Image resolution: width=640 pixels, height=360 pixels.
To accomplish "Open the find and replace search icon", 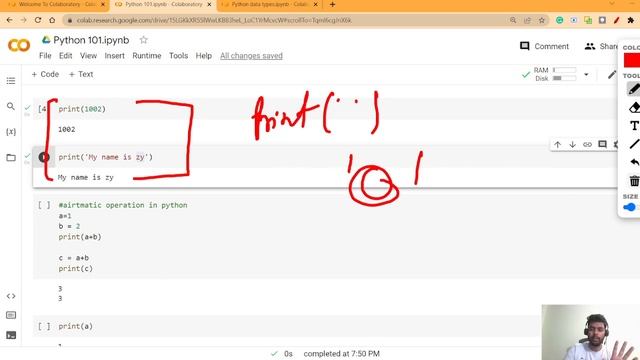I will tap(11, 107).
